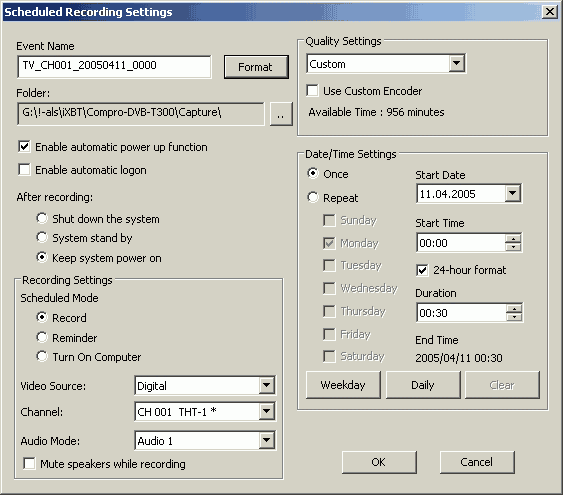Click the folder browse ".." button
Screen dimensions: 563x495
[281, 114]
